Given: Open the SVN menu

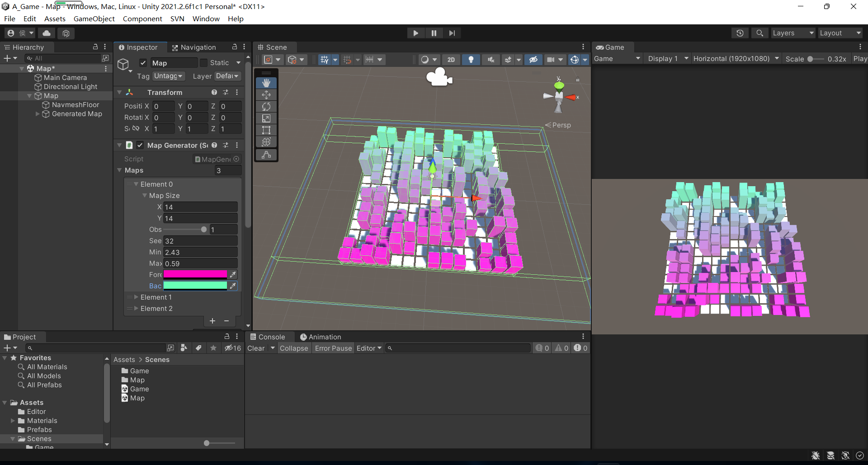Looking at the screenshot, I should click(177, 19).
